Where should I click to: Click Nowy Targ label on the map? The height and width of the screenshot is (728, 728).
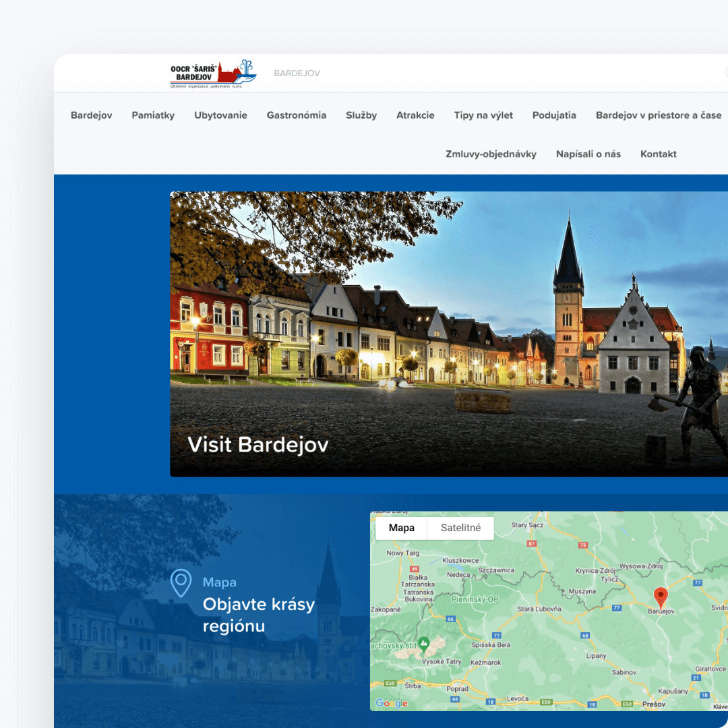point(403,553)
